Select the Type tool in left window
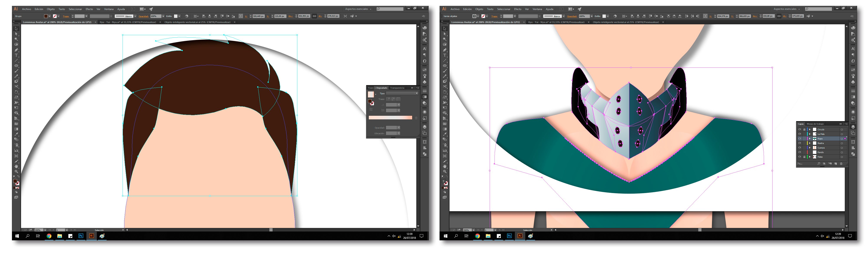This screenshot has height=254, width=868. 16,55
